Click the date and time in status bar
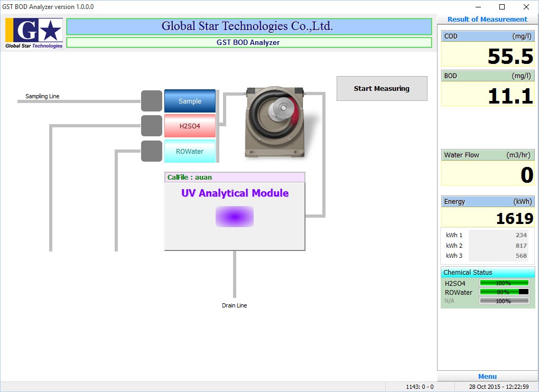Image resolution: width=539 pixels, height=392 pixels. 499,387
